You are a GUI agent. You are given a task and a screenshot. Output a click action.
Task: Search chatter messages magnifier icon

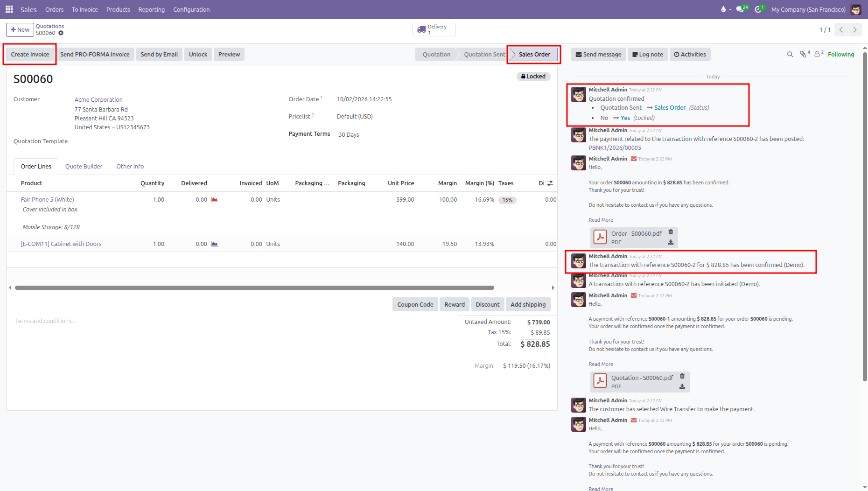[790, 55]
